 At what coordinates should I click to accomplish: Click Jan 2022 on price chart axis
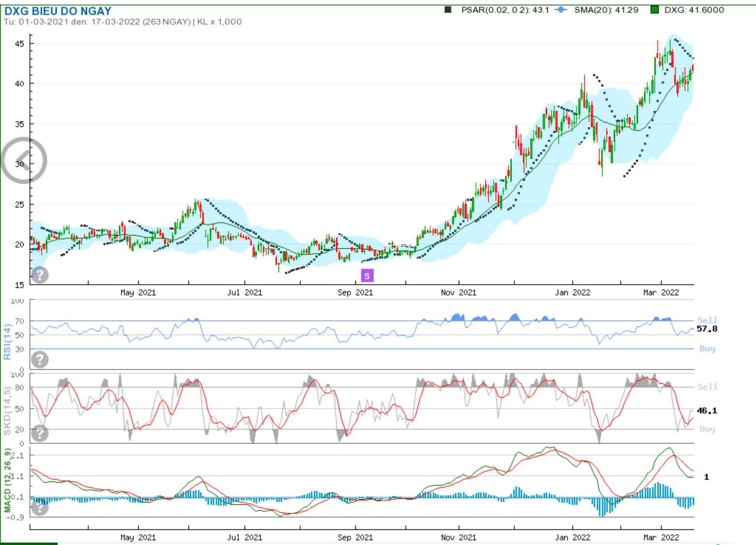(572, 292)
